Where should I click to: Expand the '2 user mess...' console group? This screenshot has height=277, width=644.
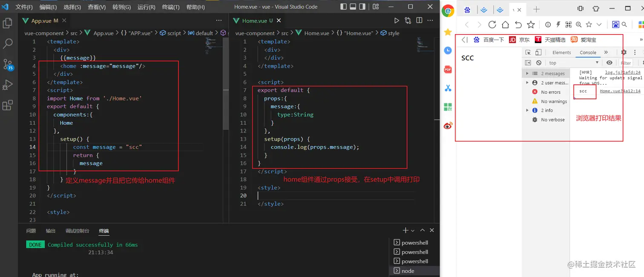(527, 83)
